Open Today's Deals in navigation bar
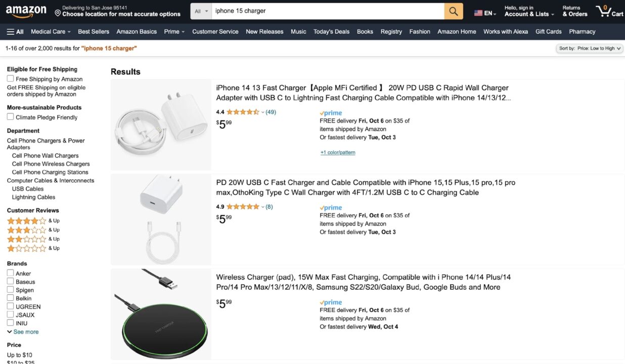Image resolution: width=625 pixels, height=364 pixels. point(331,31)
